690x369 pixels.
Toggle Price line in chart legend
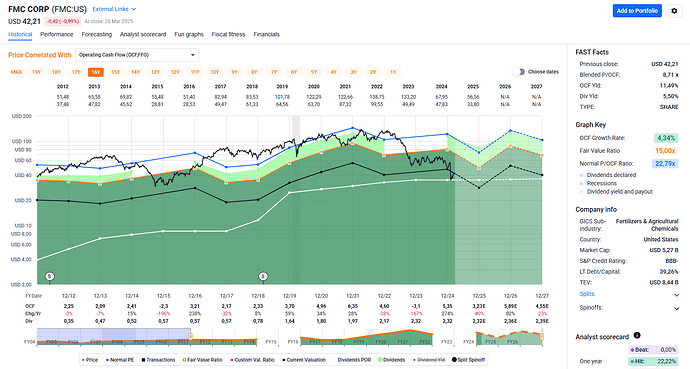90,360
